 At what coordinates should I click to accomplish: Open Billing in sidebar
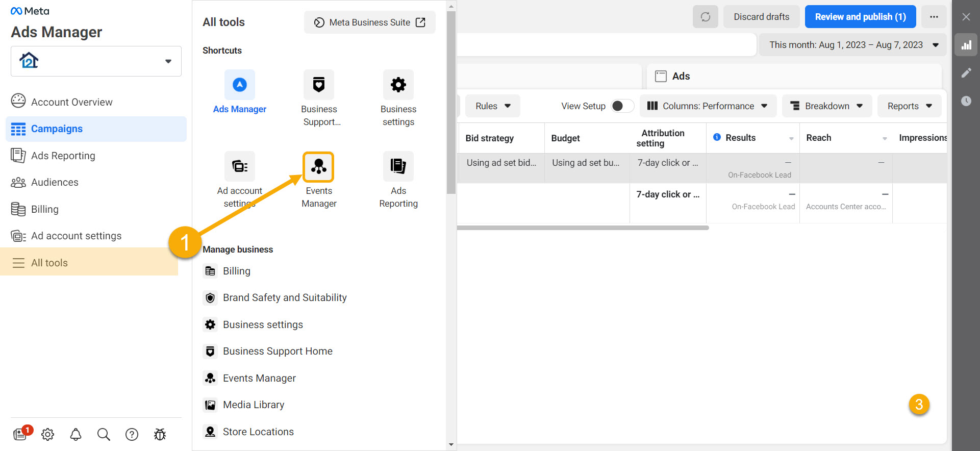point(96,209)
